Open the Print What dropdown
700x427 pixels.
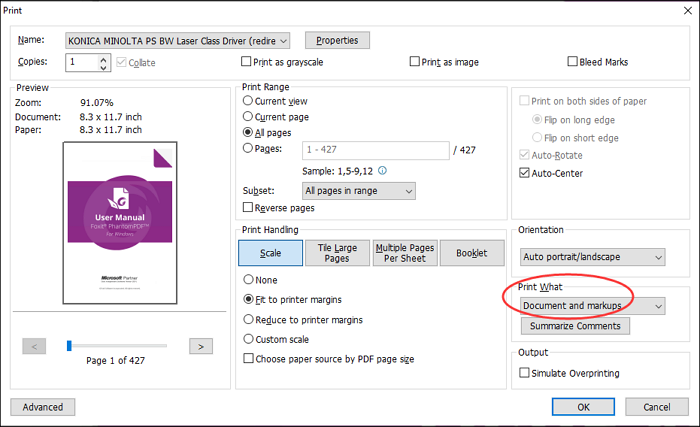tap(657, 306)
